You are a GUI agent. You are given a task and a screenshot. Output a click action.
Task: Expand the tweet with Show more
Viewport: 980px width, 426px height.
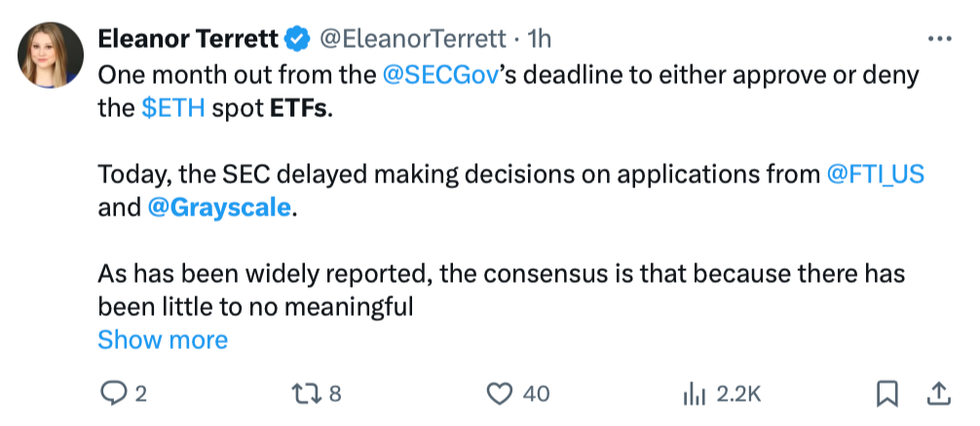tap(163, 339)
